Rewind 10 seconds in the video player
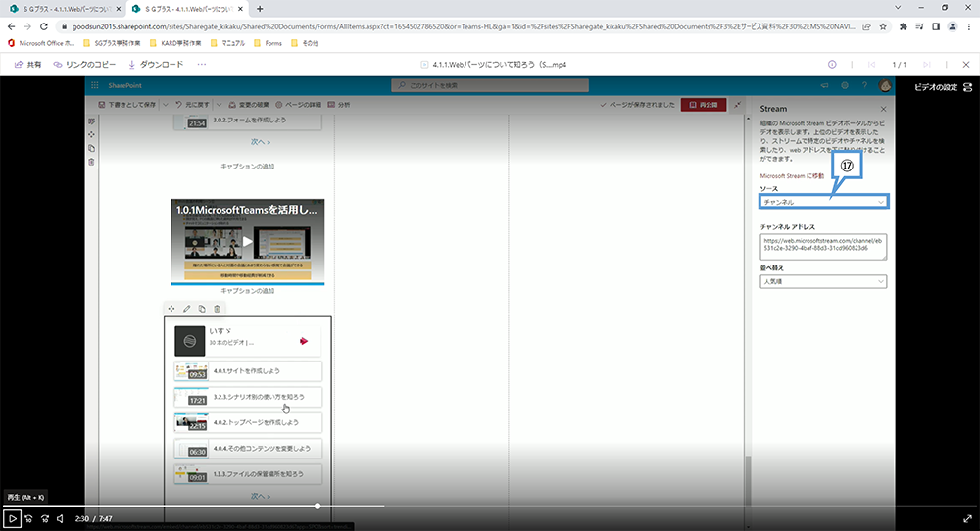Screen dimensions: 980x531 (x=28, y=518)
